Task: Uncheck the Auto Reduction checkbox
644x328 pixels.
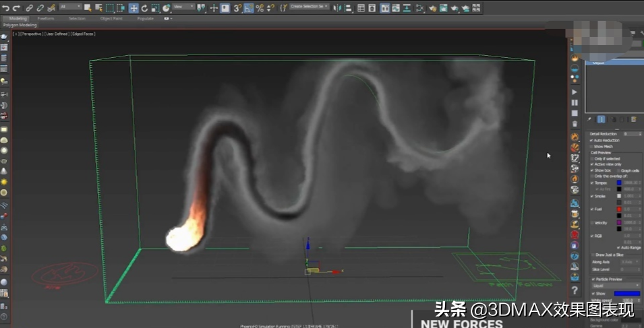Action: tap(591, 140)
